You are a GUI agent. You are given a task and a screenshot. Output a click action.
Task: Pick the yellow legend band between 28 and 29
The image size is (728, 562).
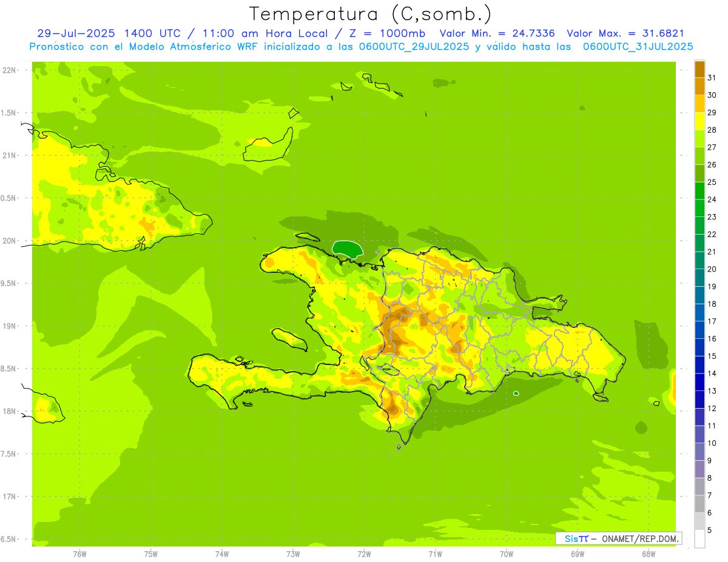(x=699, y=121)
